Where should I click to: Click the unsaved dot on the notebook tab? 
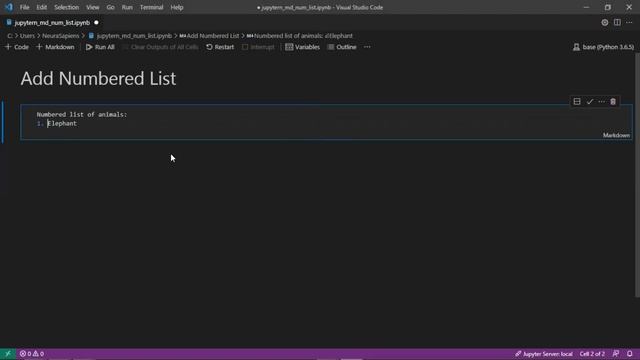coord(96,23)
